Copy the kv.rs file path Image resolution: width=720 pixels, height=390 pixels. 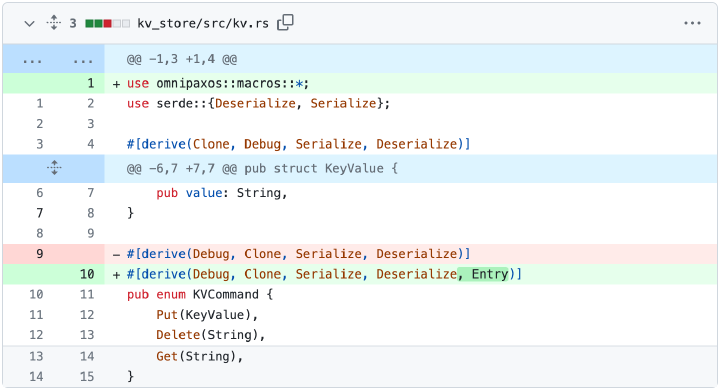click(285, 23)
